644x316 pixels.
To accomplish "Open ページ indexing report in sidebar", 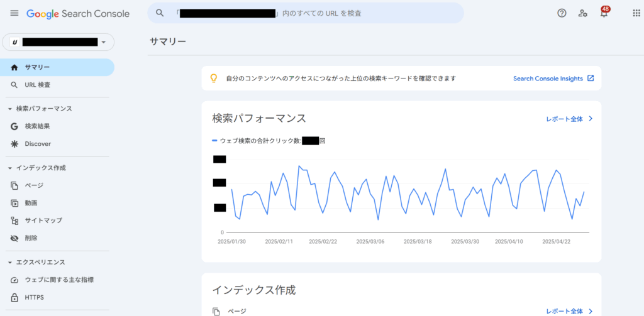I will click(x=57, y=185).
